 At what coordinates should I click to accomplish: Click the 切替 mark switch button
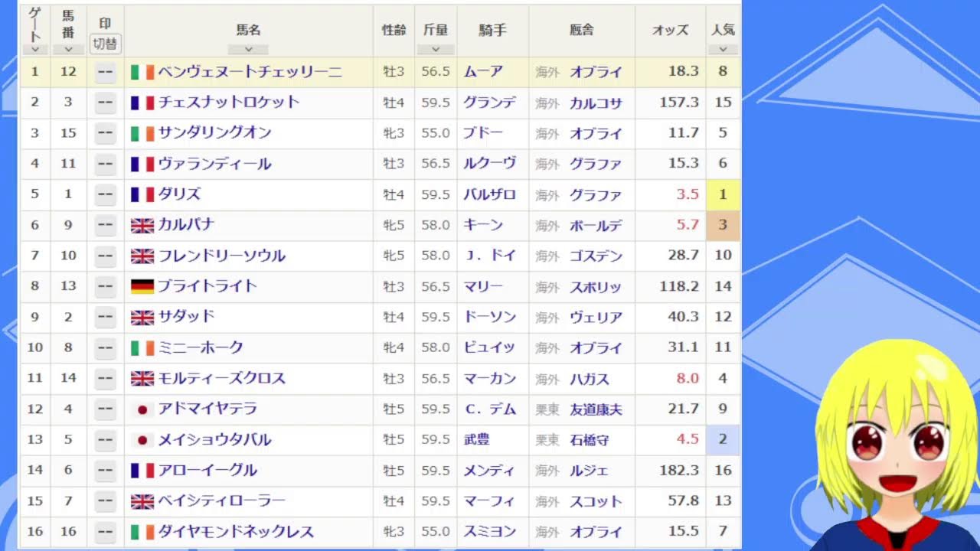click(x=105, y=44)
